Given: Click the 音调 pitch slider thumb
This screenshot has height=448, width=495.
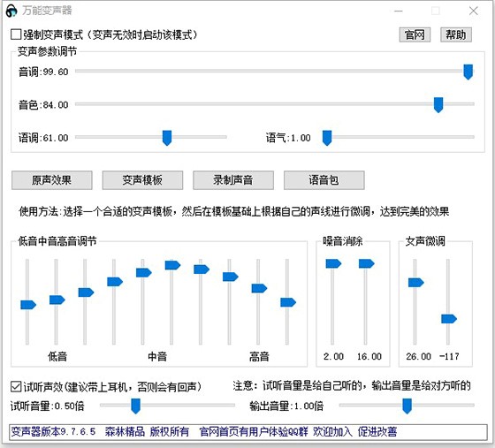Looking at the screenshot, I should [x=468, y=72].
